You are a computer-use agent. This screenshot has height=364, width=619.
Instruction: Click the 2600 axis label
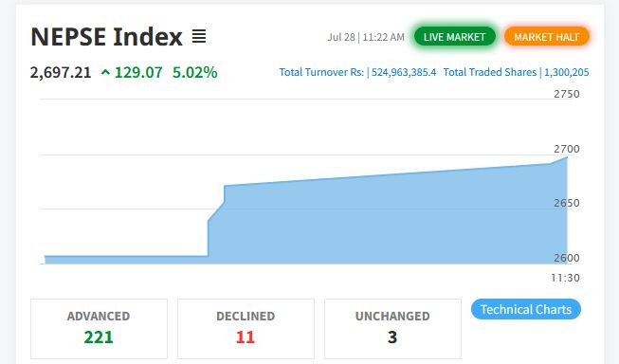(567, 258)
